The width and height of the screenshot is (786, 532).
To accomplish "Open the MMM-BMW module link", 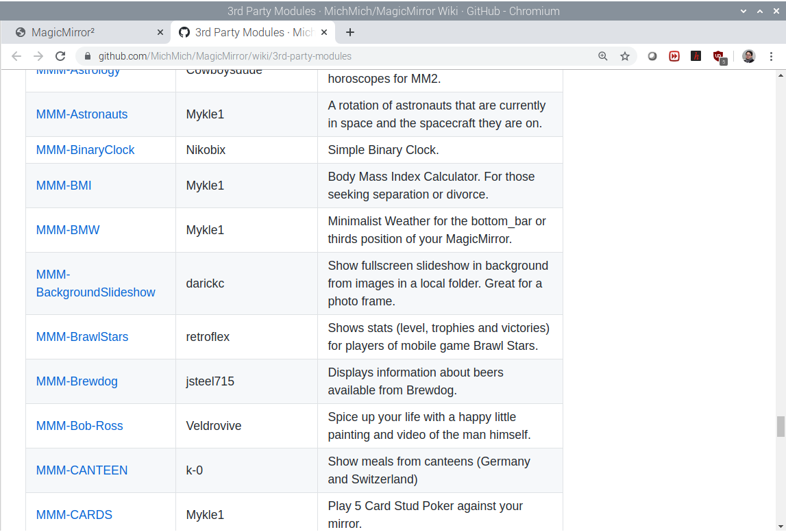I will pyautogui.click(x=68, y=230).
